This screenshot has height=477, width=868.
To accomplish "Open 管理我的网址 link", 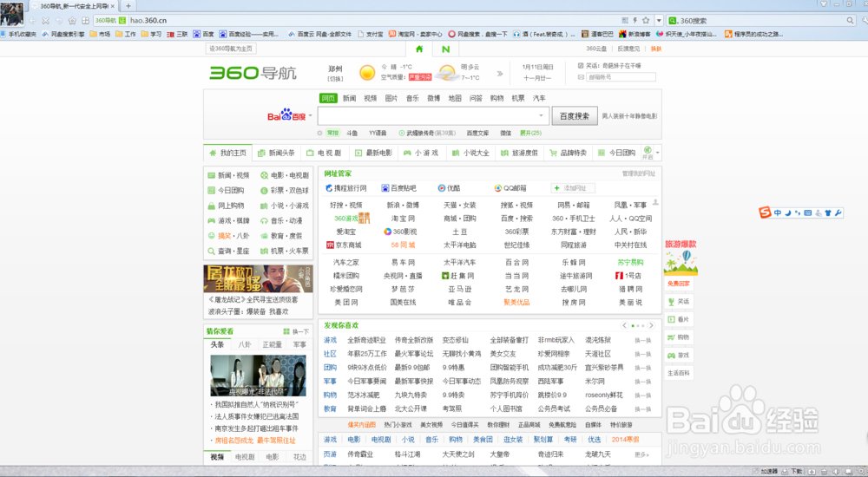I will (638, 173).
